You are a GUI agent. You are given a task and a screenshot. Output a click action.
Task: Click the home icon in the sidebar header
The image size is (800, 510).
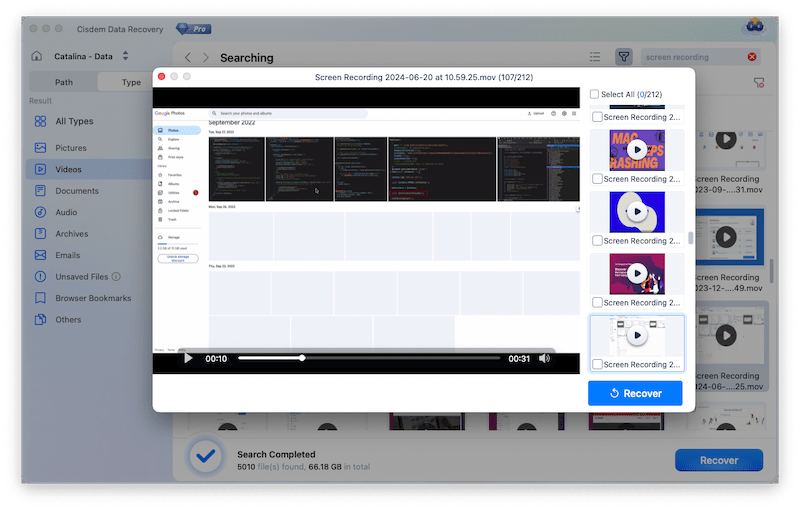pos(37,56)
